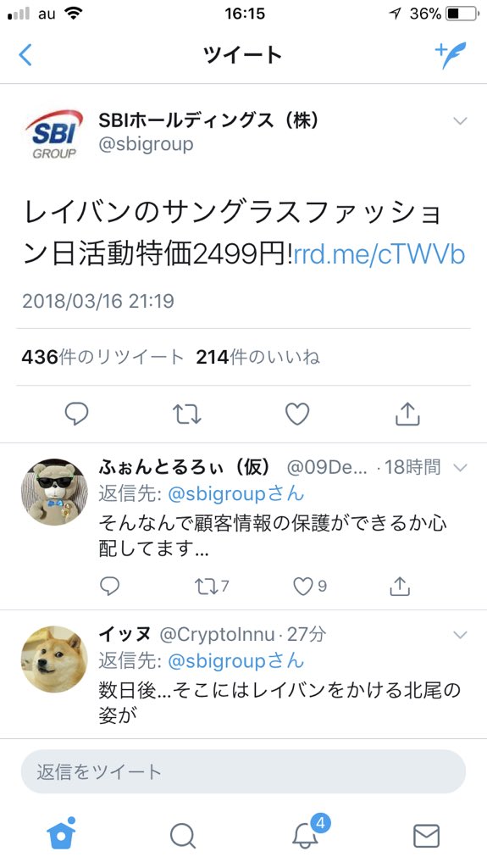
Task: Reply to the SBI Holdings tweet
Action: 76,414
